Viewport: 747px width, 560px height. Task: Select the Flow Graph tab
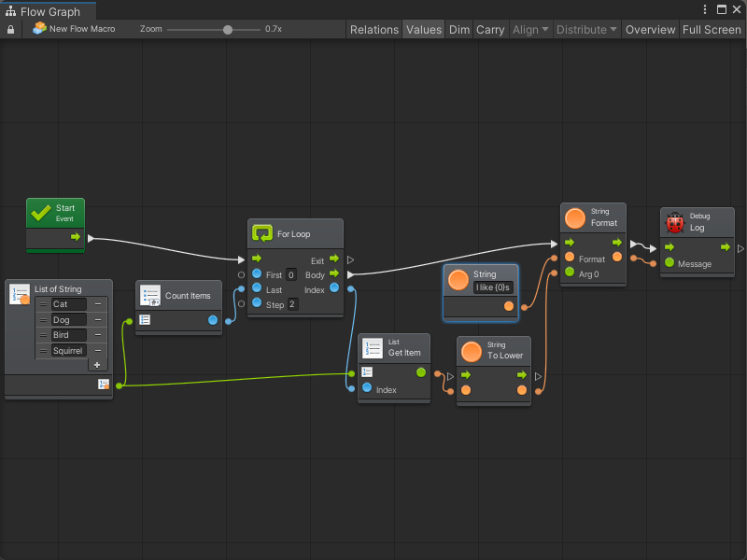tap(47, 11)
